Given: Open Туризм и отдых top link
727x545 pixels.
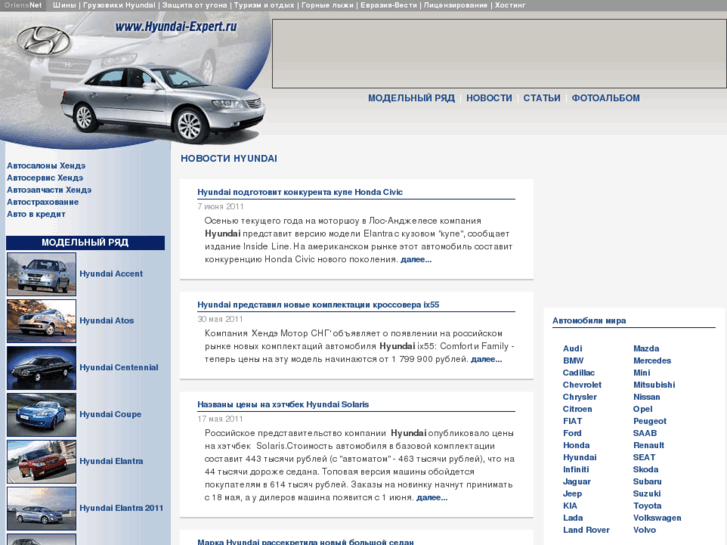Looking at the screenshot, I should 264,5.
